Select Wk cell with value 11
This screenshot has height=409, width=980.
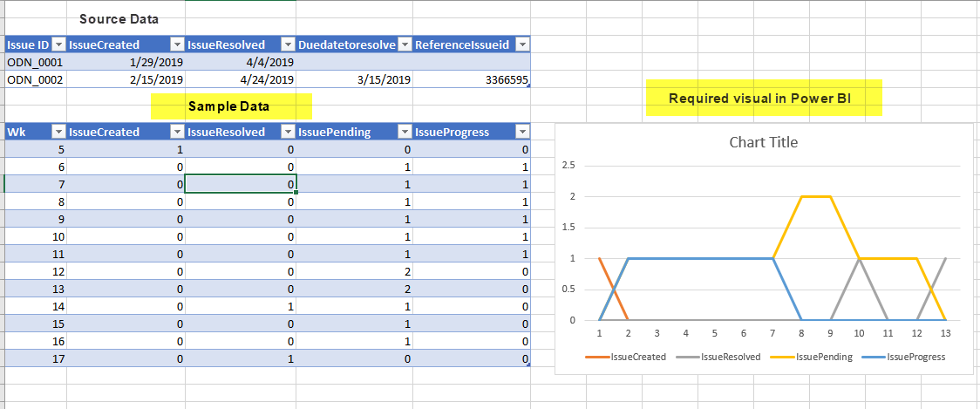(36, 255)
